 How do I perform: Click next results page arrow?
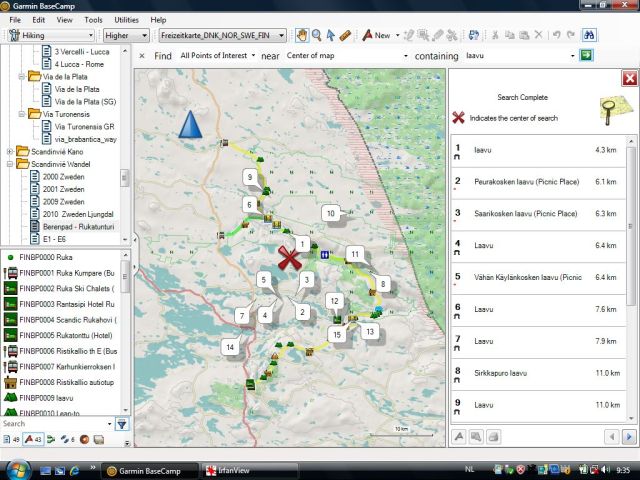pos(628,436)
